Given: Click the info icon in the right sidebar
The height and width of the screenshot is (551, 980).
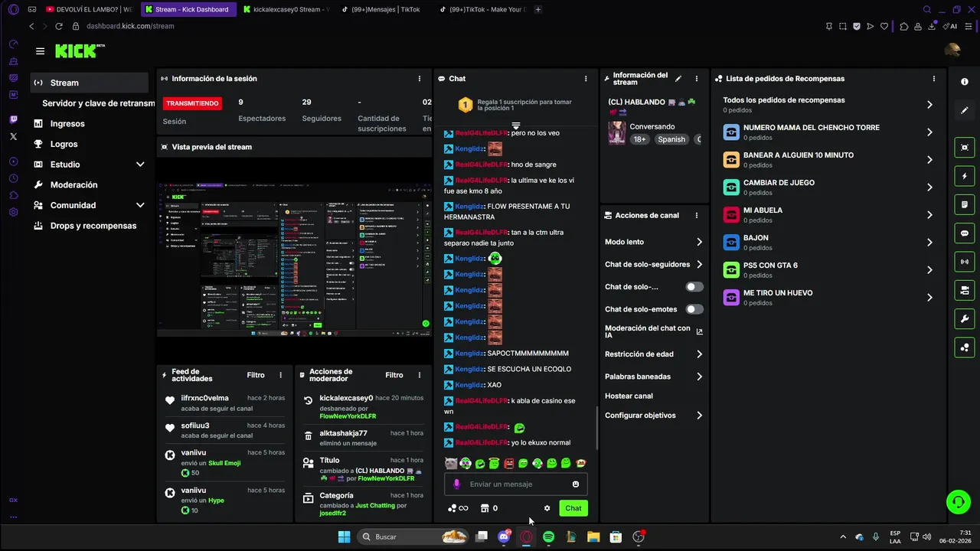Looking at the screenshot, I should [x=965, y=82].
